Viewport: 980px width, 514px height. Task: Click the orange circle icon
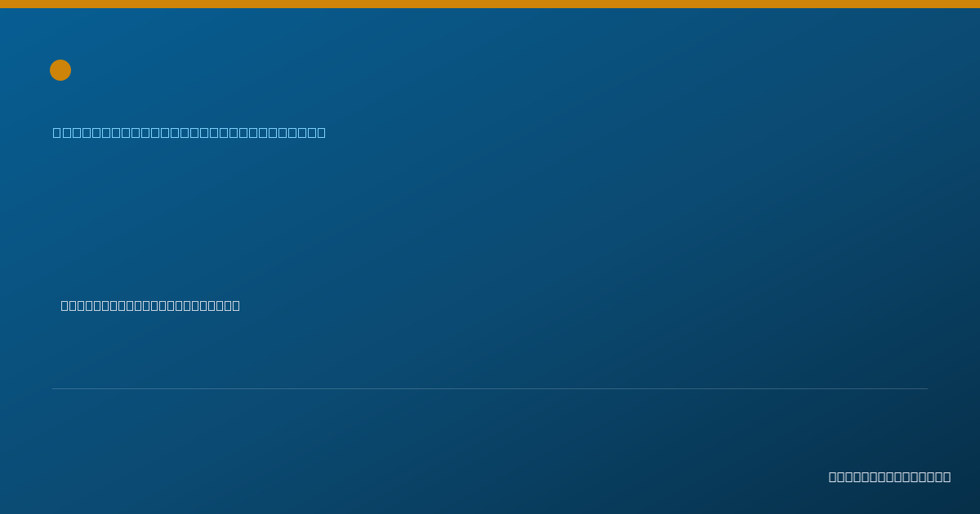(60, 70)
